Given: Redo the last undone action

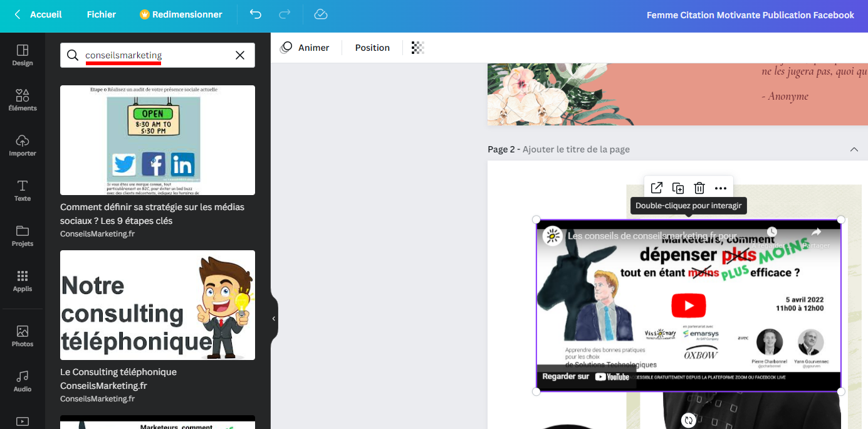Looking at the screenshot, I should click(x=285, y=14).
